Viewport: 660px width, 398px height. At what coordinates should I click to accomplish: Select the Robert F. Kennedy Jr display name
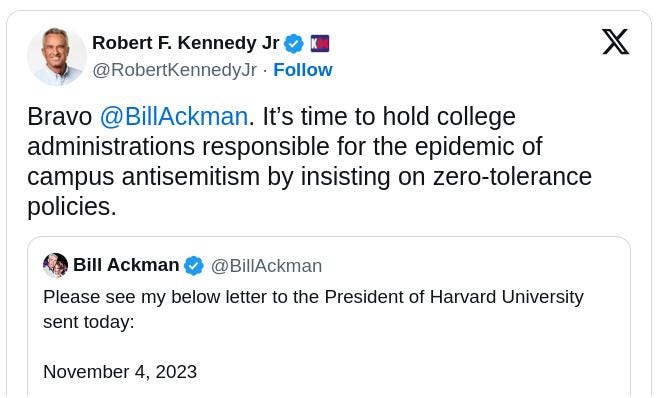click(186, 43)
